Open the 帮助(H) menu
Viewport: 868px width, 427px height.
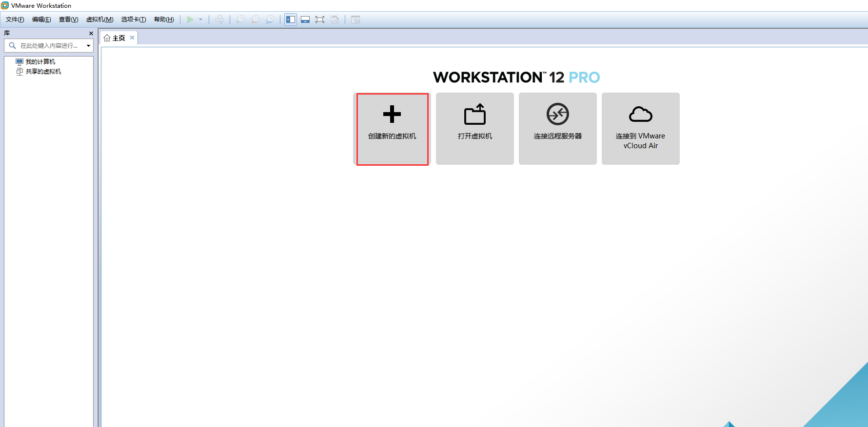[x=164, y=19]
